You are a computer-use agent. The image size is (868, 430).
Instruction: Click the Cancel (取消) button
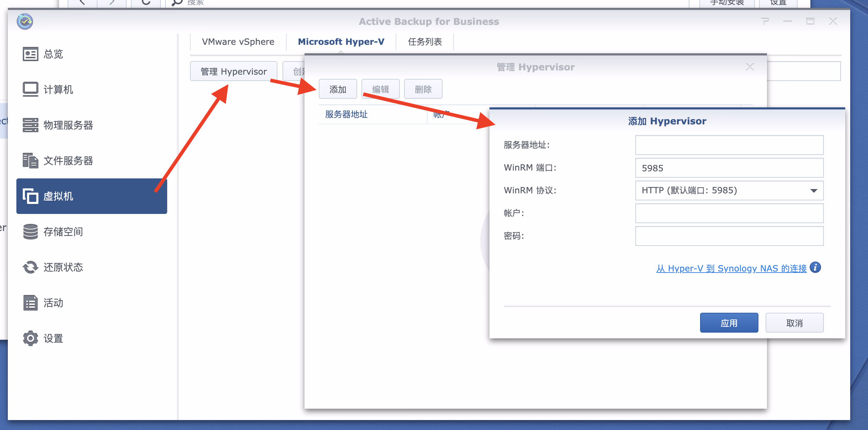click(x=794, y=323)
